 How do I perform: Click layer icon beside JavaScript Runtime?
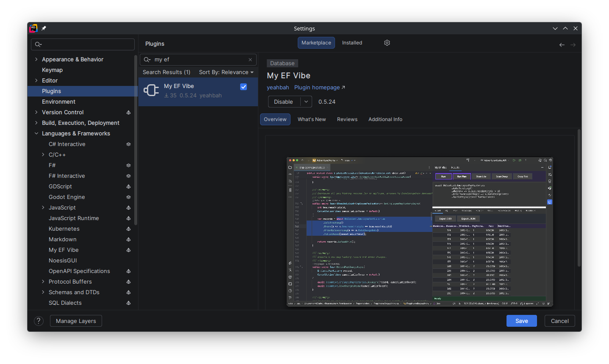coord(128,218)
